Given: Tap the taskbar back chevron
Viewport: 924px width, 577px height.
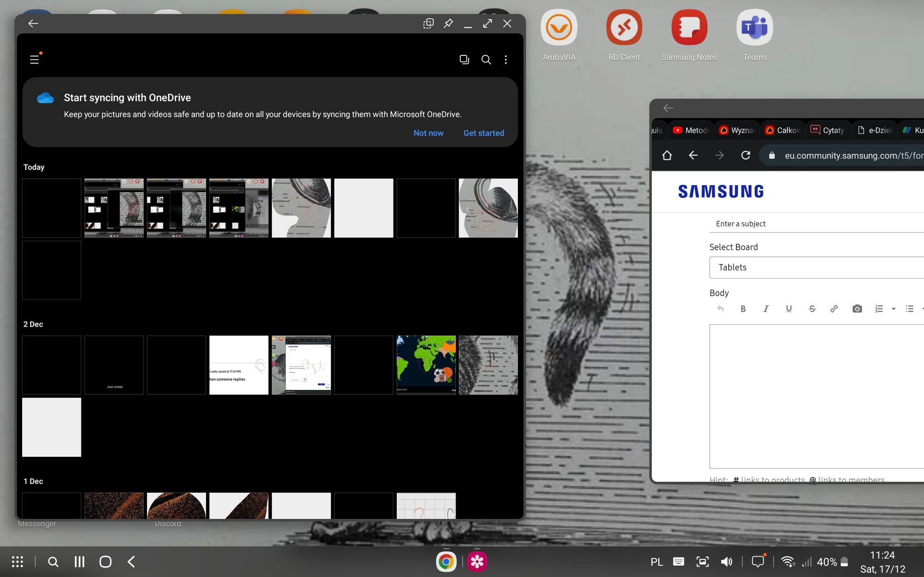Looking at the screenshot, I should point(131,562).
